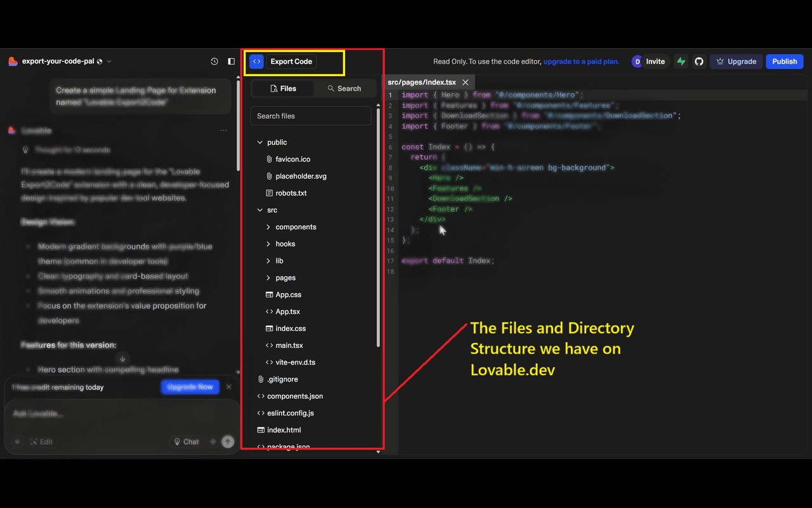Viewport: 812px width, 508px height.
Task: Expand the pages folder
Action: (x=268, y=277)
